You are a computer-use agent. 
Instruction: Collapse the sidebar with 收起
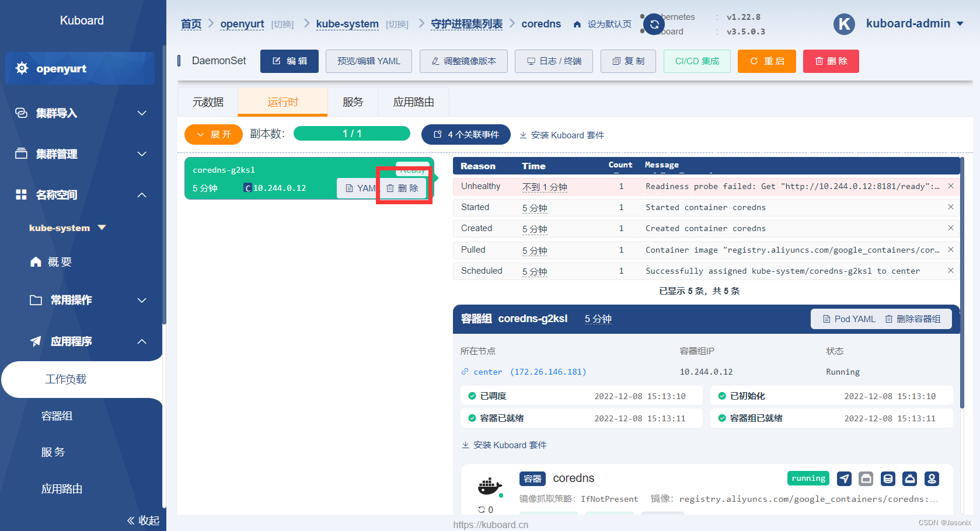(142, 520)
